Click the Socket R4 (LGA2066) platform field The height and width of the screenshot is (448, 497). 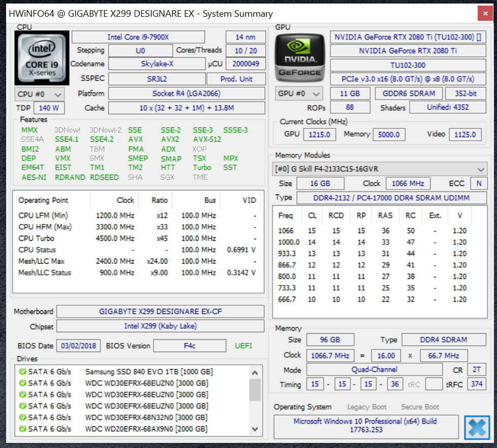coord(187,93)
